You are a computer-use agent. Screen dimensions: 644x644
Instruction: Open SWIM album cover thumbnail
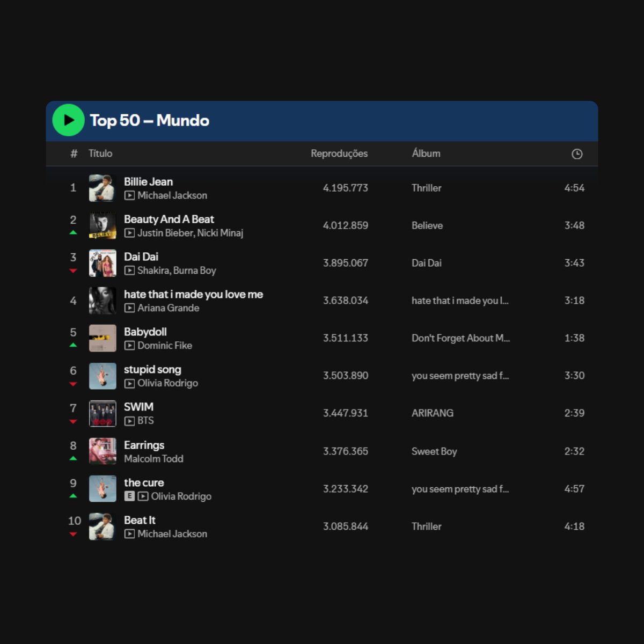coord(103,414)
